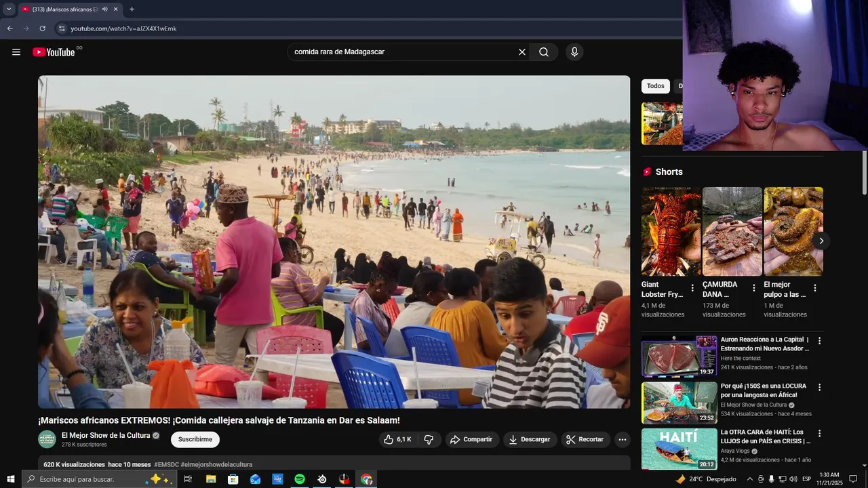
Task: Open La OTRA CARA de HAITÍ video thumbnail
Action: click(x=679, y=449)
